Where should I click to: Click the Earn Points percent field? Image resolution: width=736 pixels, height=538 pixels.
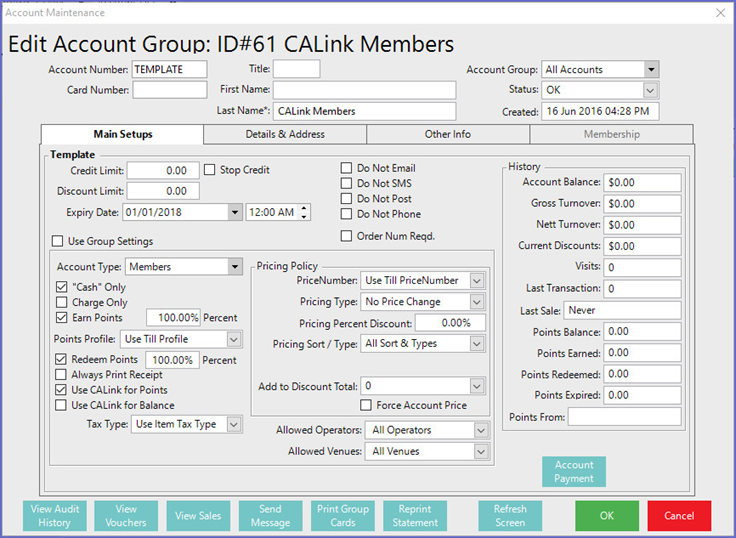(173, 318)
